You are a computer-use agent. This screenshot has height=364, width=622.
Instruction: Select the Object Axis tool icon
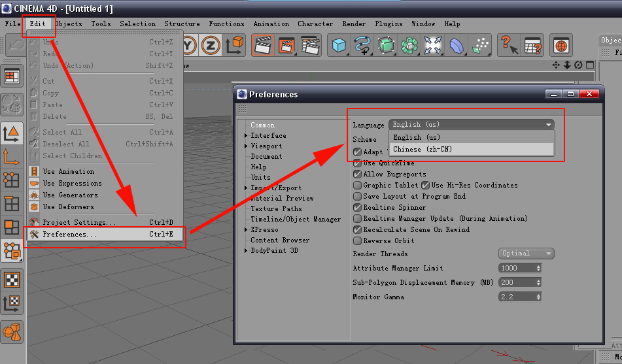12,157
